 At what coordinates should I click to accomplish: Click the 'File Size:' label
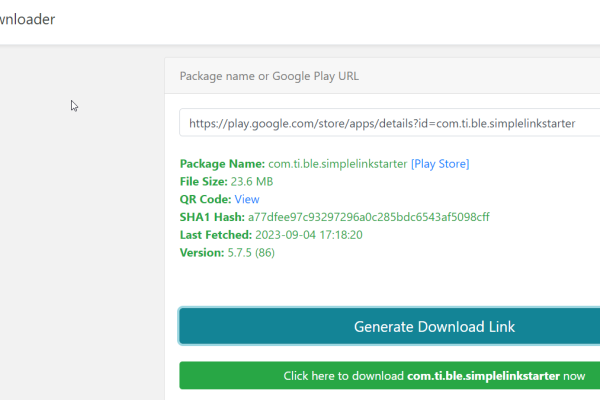pyautogui.click(x=204, y=181)
